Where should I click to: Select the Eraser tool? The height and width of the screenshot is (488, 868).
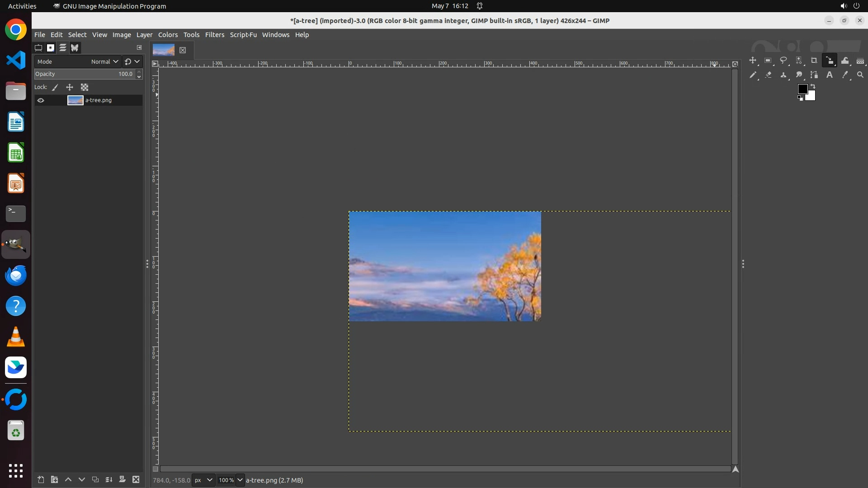[x=768, y=75]
